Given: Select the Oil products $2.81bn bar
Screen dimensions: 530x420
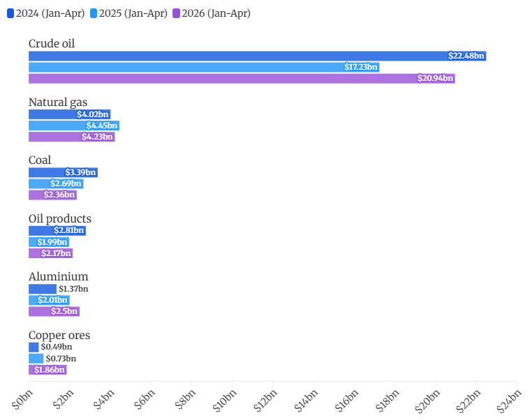Looking at the screenshot, I should click(x=57, y=231).
